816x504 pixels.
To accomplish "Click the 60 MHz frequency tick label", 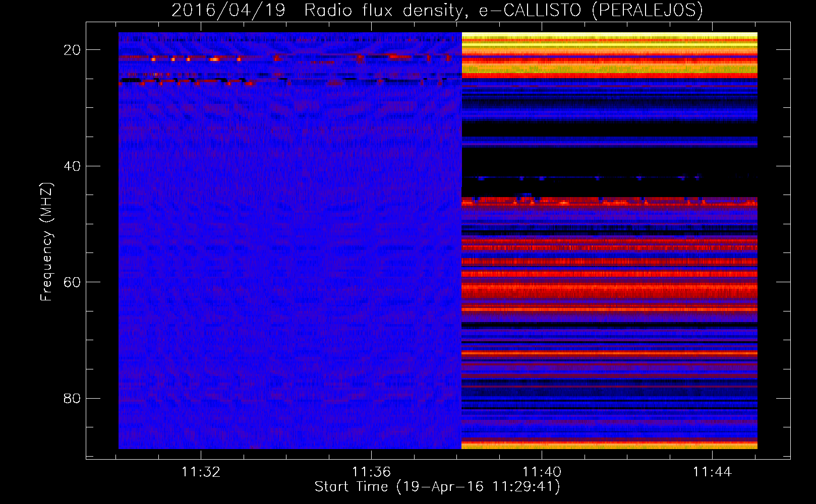I will [x=72, y=282].
